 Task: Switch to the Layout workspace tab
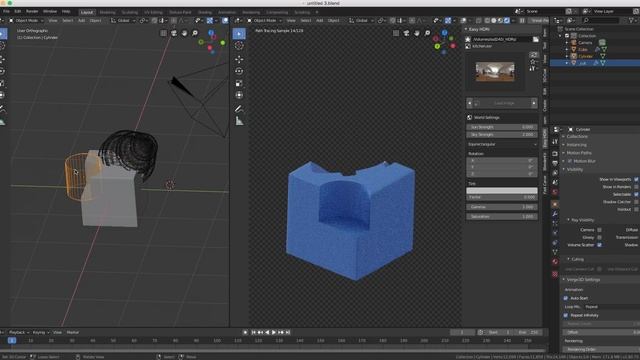(87, 12)
